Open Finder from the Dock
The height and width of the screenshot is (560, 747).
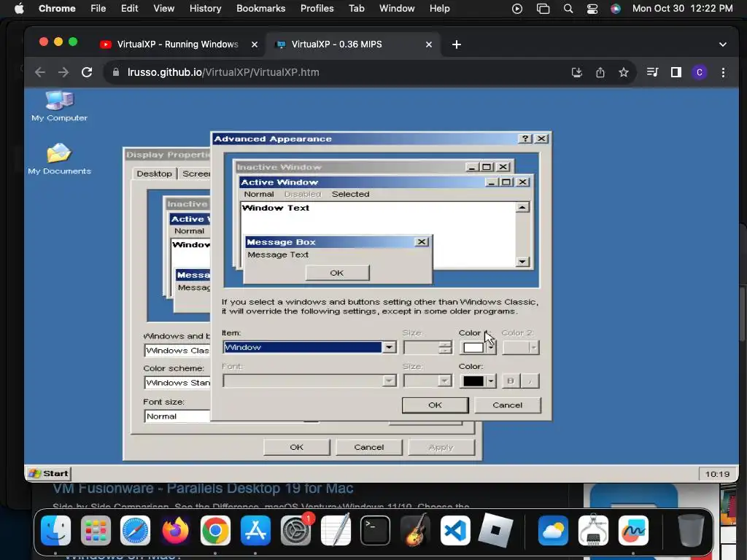pos(55,530)
